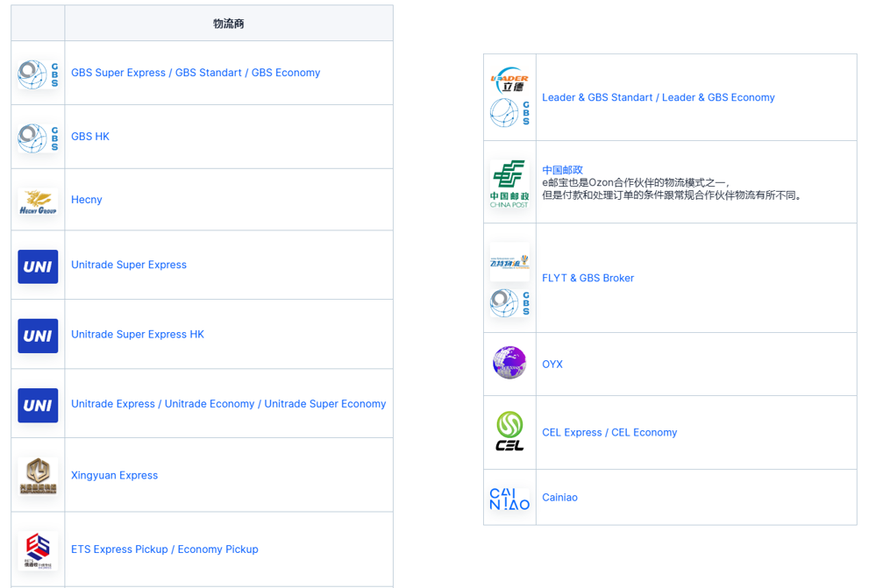The height and width of the screenshot is (588, 876).
Task: Open the Unitrade Super Express HK link
Action: [138, 334]
